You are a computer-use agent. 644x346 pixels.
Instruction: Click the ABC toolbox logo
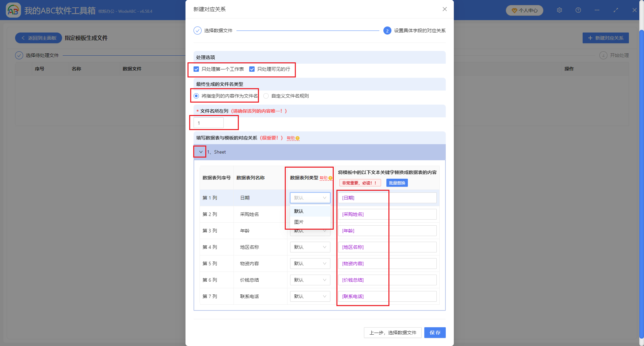coord(13,10)
